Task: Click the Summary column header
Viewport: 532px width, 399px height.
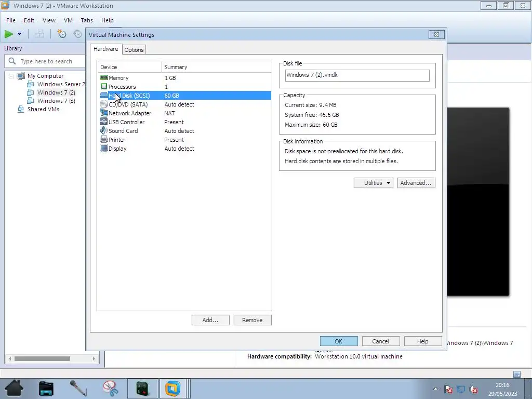Action: click(x=217, y=67)
